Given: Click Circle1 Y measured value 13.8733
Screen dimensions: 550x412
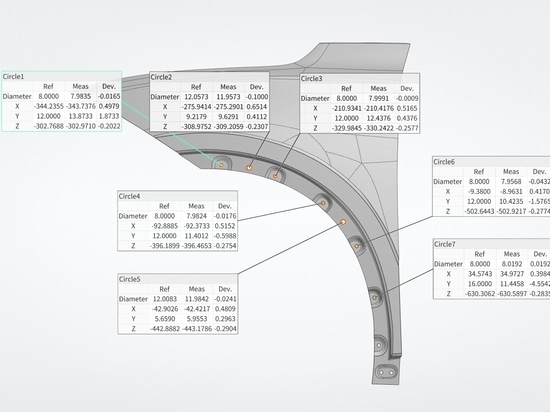Looking at the screenshot, I should click(81, 116).
